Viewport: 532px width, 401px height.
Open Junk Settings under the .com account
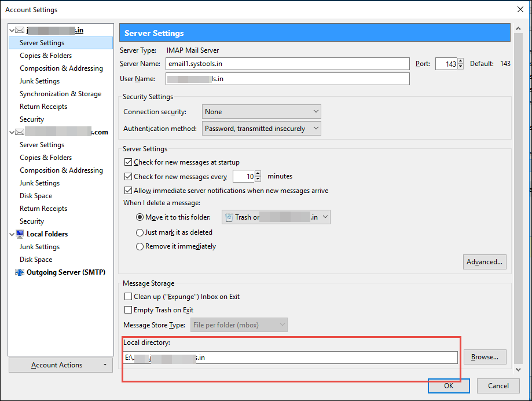pos(39,183)
